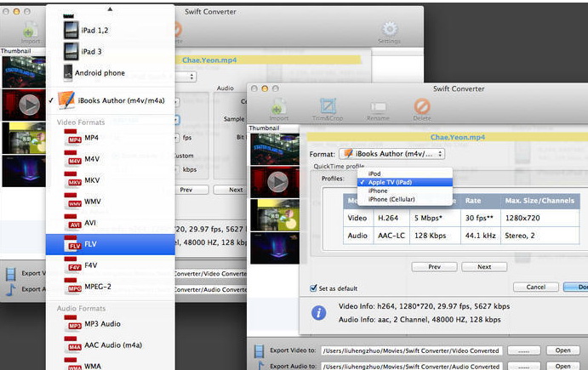Select highlighted FLV video format
This screenshot has width=588, height=370.
click(111, 244)
